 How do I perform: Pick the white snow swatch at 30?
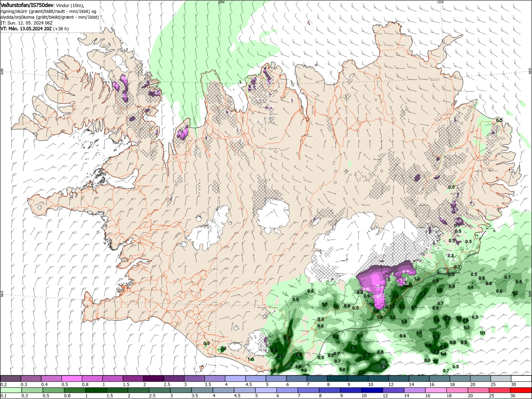click(x=521, y=379)
